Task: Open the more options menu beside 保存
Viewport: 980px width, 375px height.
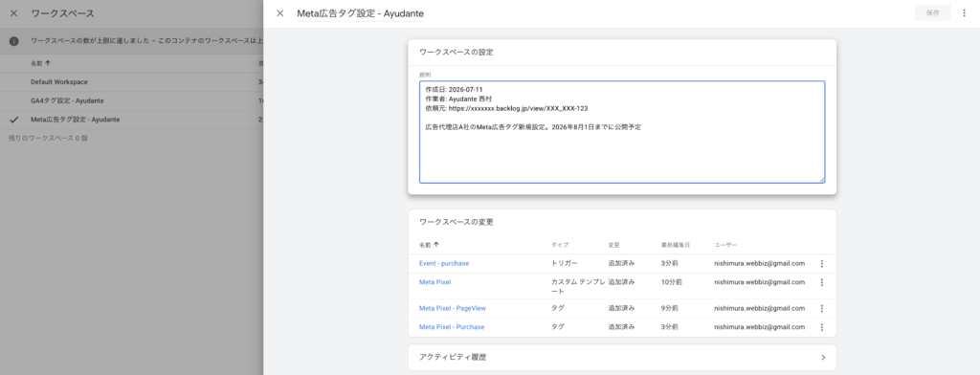Action: tap(965, 13)
